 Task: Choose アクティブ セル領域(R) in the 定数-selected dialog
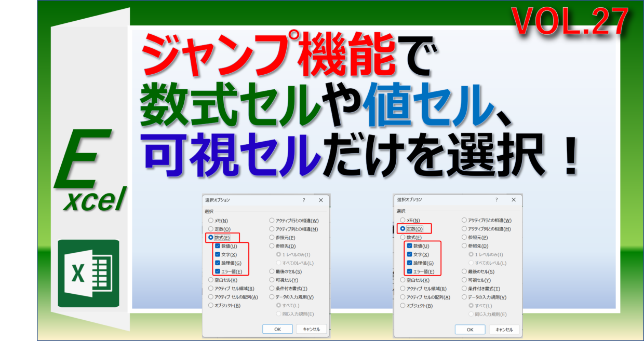tap(403, 289)
